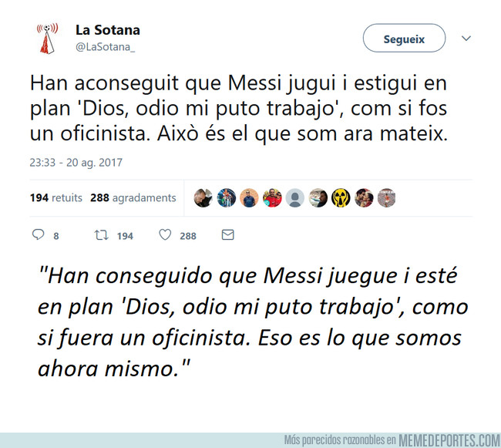Viewport: 501px width, 448px height.
Task: Click the 8 replies count
Action: 56,236
